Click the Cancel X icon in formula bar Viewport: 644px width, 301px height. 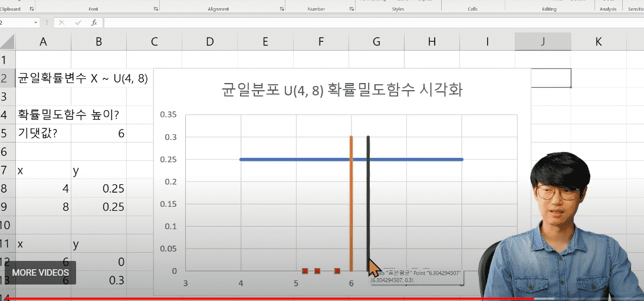tap(62, 22)
